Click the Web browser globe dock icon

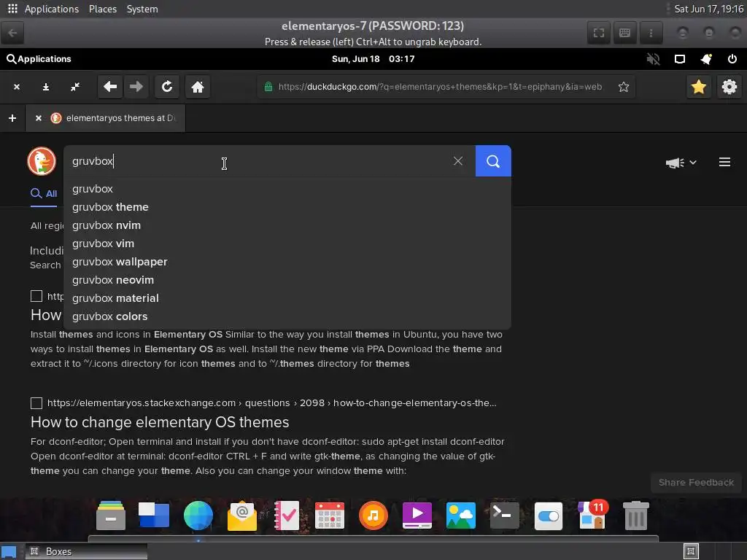pyautogui.click(x=198, y=516)
